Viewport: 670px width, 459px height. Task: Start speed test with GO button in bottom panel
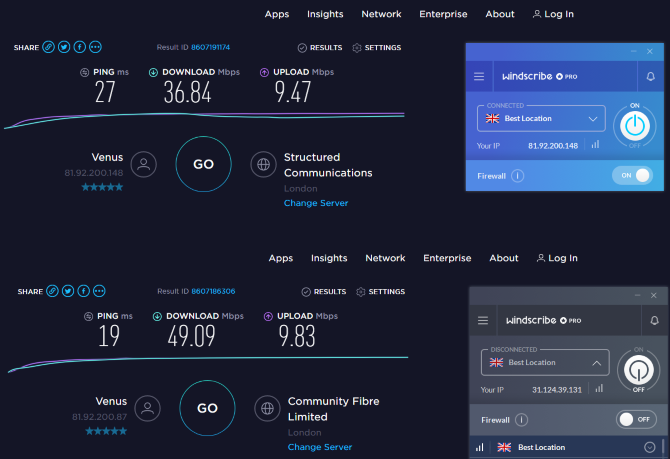pyautogui.click(x=207, y=408)
